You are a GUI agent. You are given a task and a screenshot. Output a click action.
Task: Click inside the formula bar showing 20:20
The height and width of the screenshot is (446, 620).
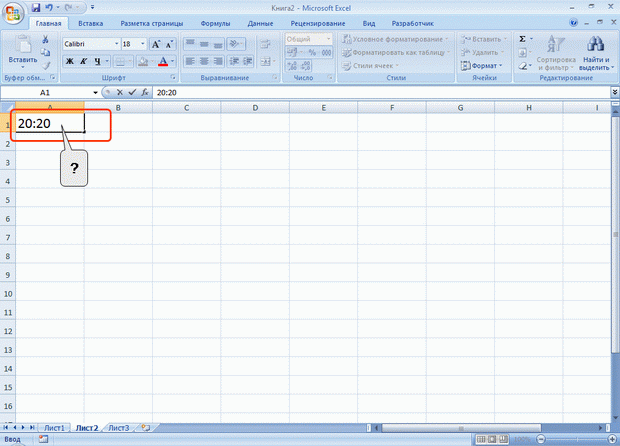[x=382, y=93]
